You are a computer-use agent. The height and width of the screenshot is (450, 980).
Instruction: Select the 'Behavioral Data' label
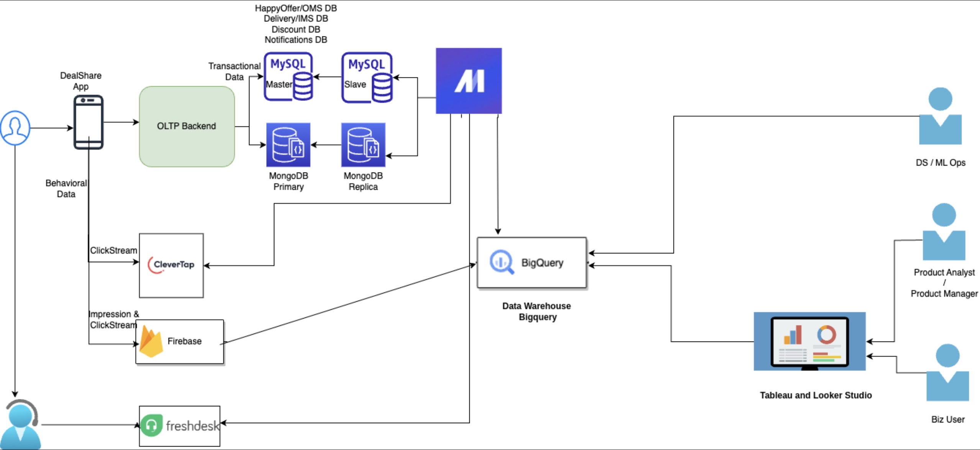[x=66, y=189]
